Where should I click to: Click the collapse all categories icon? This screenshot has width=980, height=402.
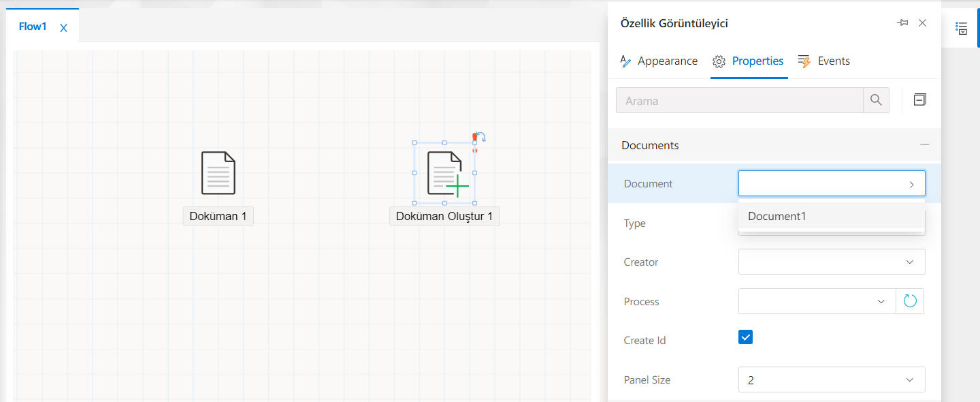(919, 100)
